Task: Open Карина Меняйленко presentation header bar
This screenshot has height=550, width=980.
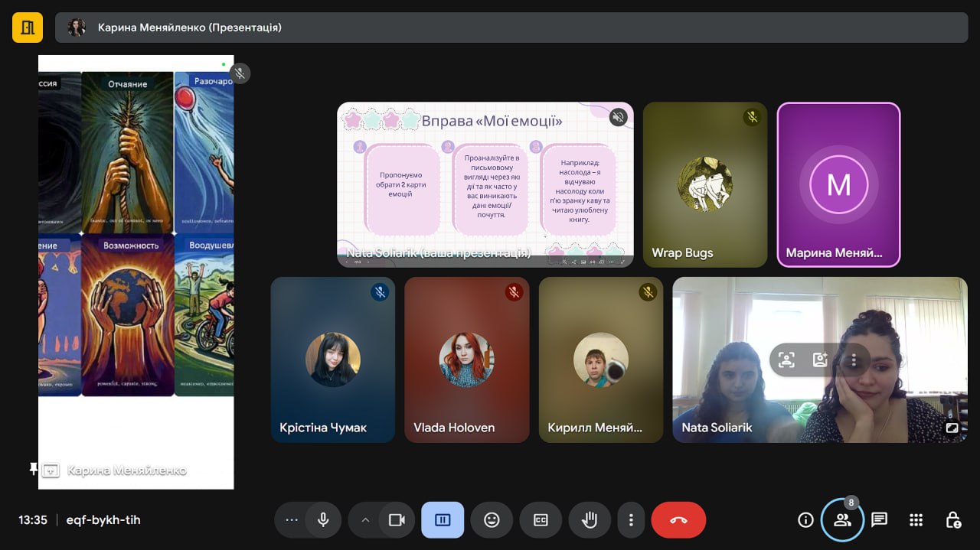Action: 511,28
